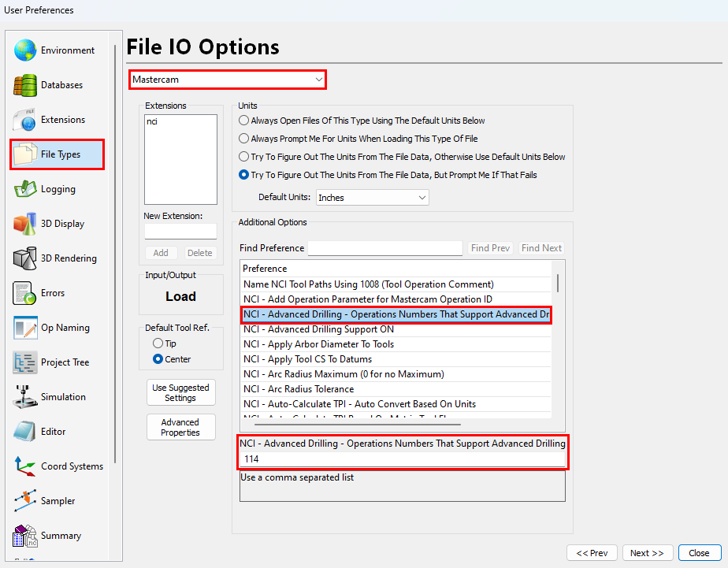
Task: Select NCI - Auto-Calculate TPI Auto Convert preference
Action: pyautogui.click(x=396, y=404)
